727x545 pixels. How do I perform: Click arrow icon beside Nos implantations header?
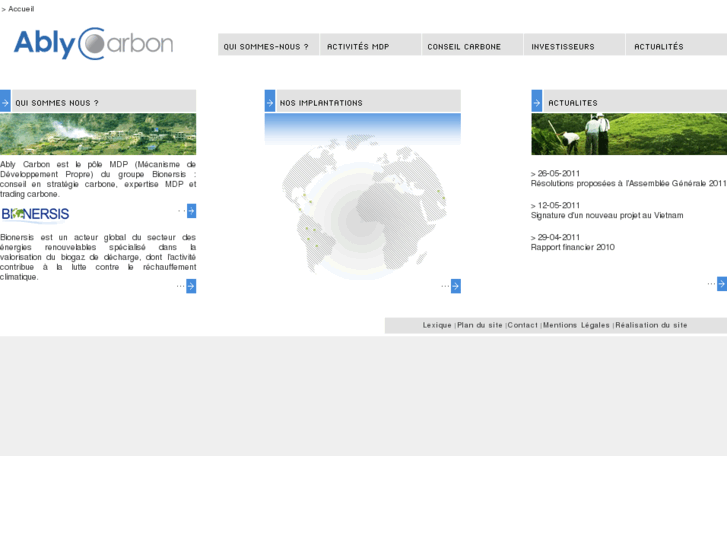(x=270, y=101)
